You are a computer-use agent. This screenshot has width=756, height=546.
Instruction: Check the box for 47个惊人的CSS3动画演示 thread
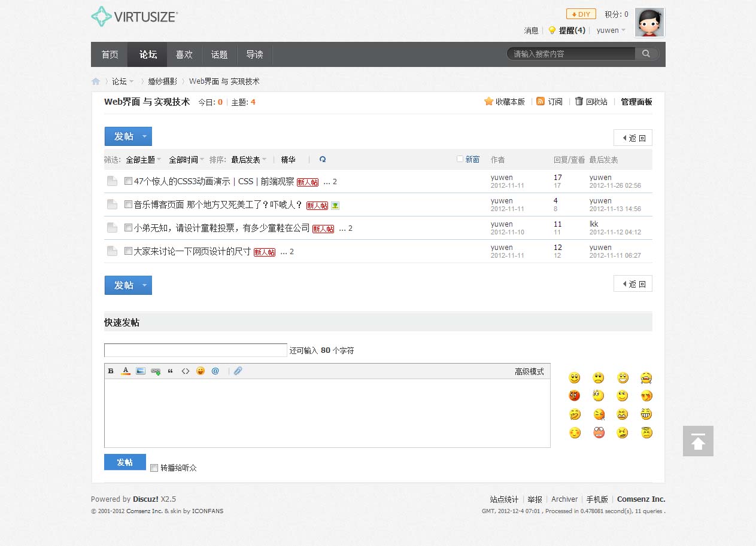[128, 181]
